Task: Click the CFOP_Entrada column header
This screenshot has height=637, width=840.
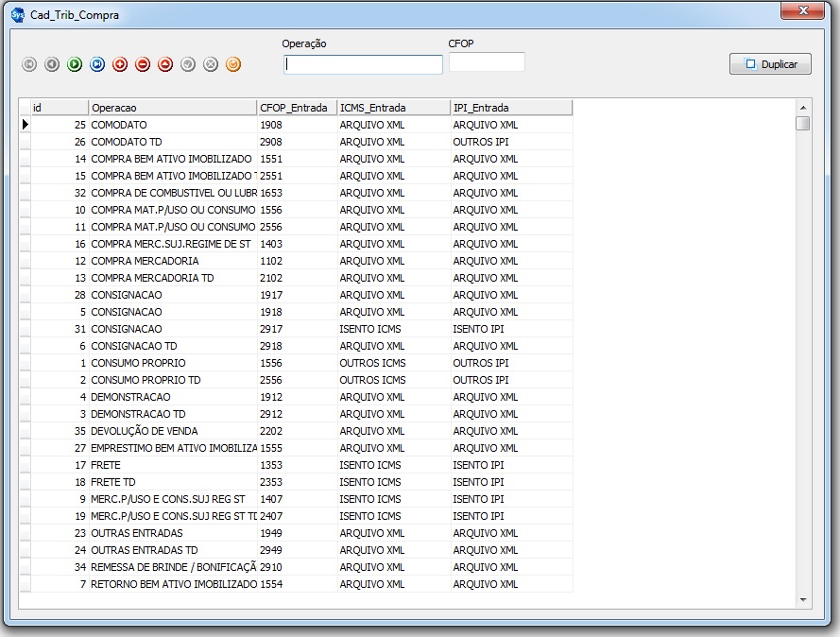Action: tap(298, 108)
